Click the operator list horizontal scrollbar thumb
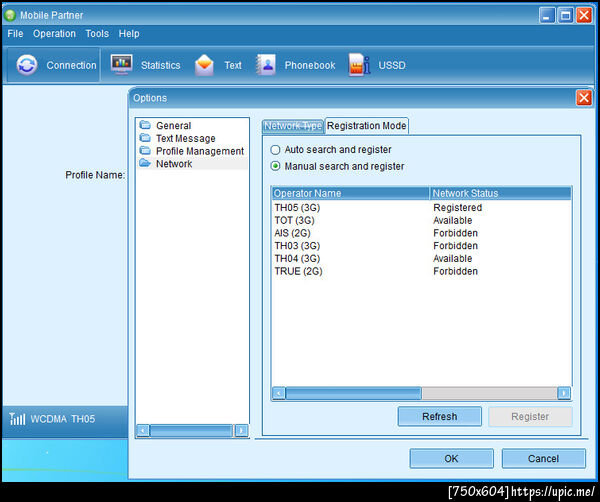This screenshot has height=502, width=600. [353, 393]
